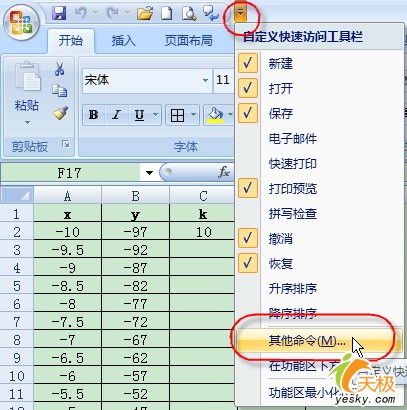Toggle Bold formatting
The height and width of the screenshot is (410, 407).
(x=93, y=115)
